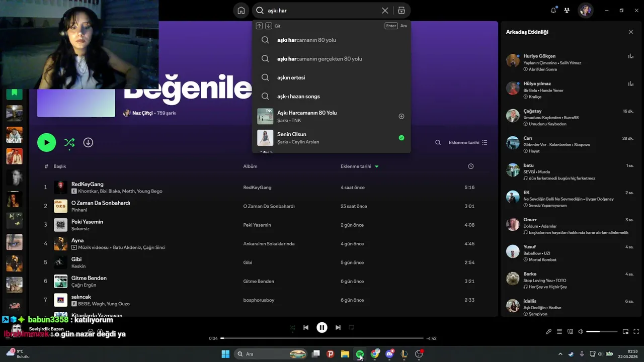Toggle the green check on Senin Olsun

[401, 137]
